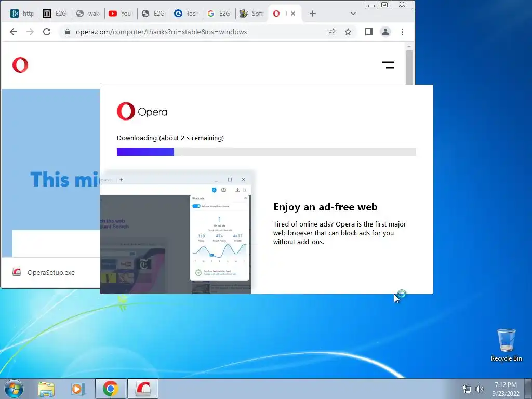
Task: Share this page via share icon
Action: pyautogui.click(x=331, y=32)
